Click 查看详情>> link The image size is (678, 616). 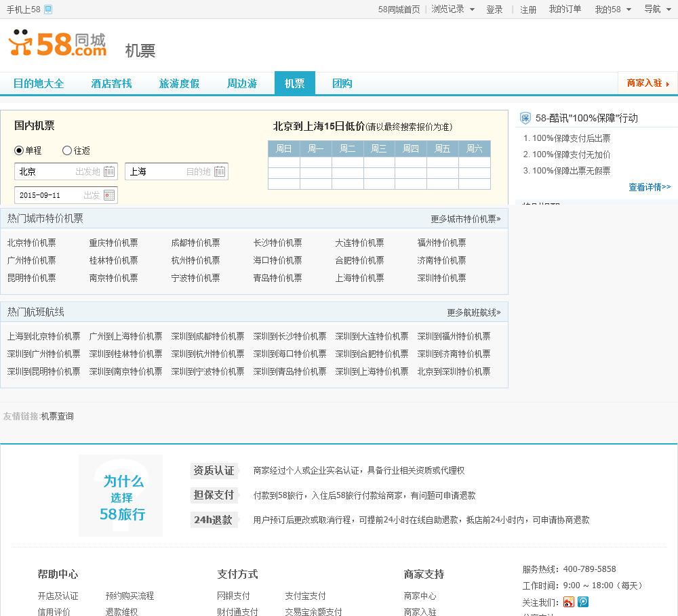tap(650, 187)
